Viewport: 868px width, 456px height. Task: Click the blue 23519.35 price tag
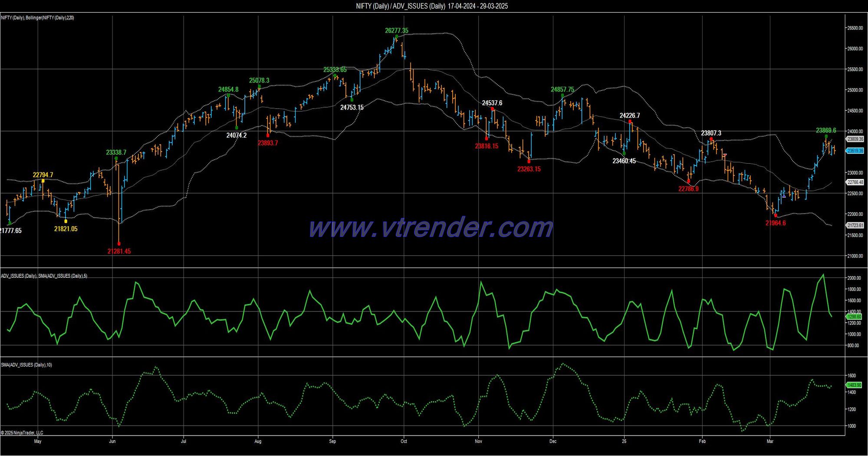coord(855,151)
